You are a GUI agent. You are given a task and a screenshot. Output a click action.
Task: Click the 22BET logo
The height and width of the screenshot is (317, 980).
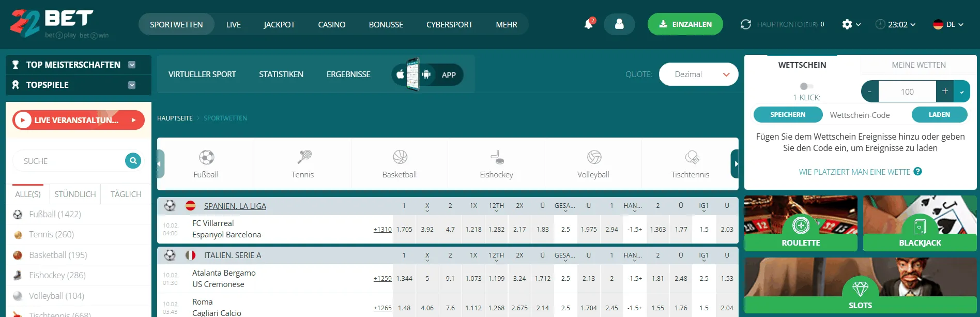click(59, 24)
